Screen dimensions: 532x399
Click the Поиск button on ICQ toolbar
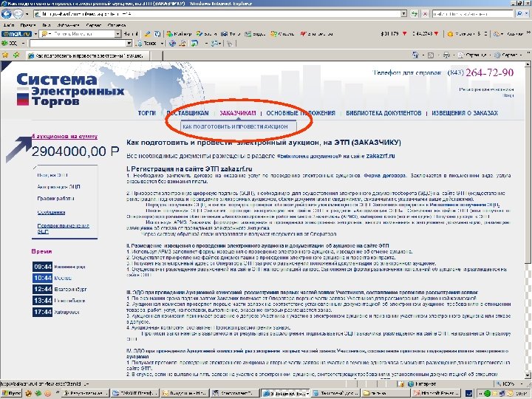[x=146, y=44]
